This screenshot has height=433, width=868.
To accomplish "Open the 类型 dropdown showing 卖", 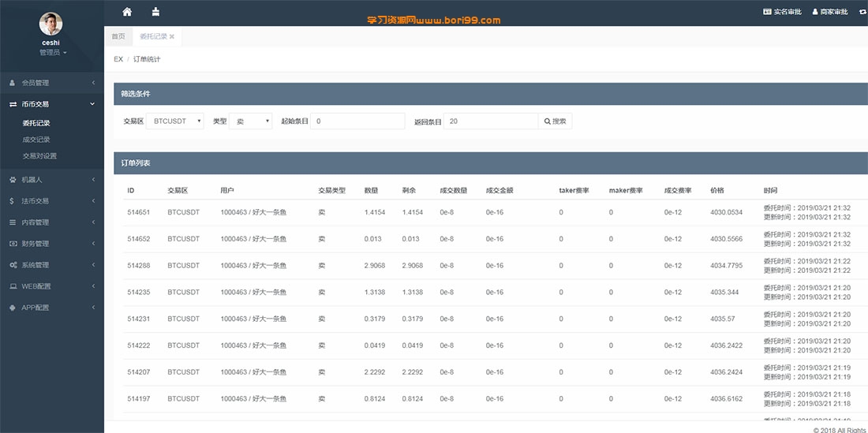I will pos(250,121).
